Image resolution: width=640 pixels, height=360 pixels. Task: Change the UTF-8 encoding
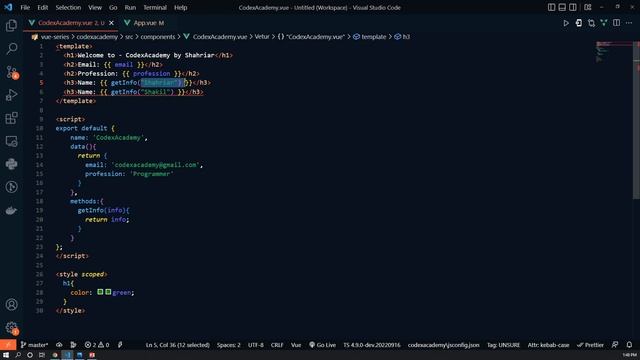tap(256, 345)
